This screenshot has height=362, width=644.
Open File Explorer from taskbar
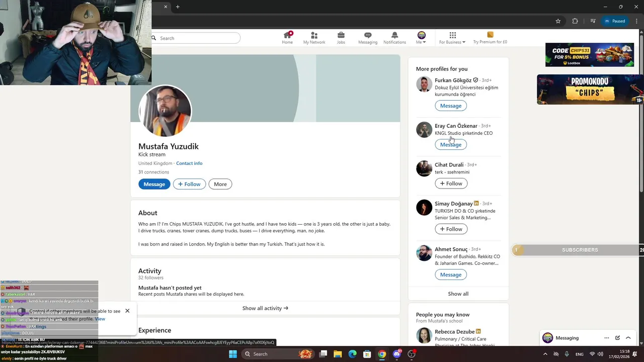[x=338, y=354]
